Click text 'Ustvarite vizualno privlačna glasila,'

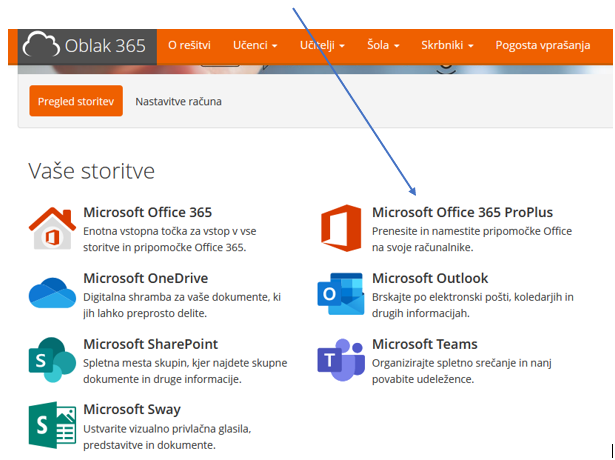tap(167, 429)
